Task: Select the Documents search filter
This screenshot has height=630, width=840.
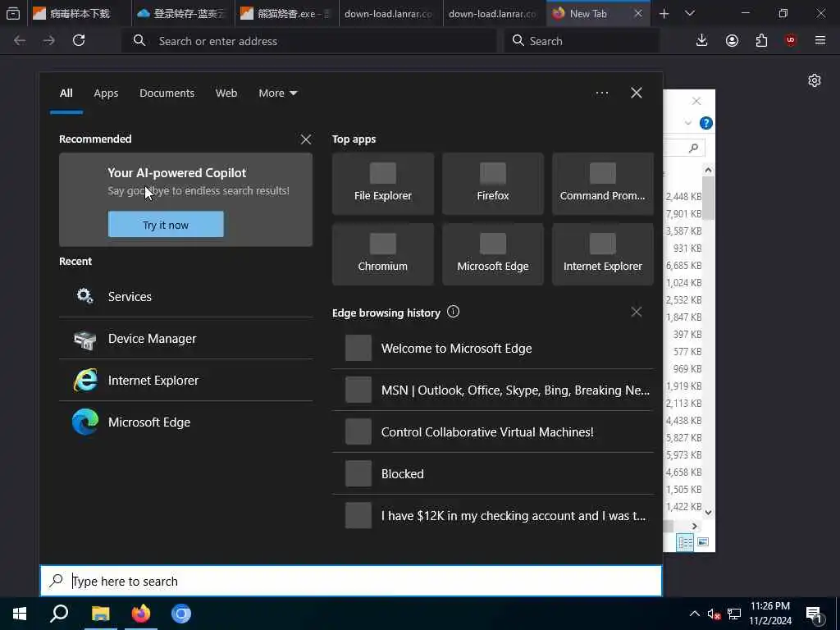Action: coord(167,94)
